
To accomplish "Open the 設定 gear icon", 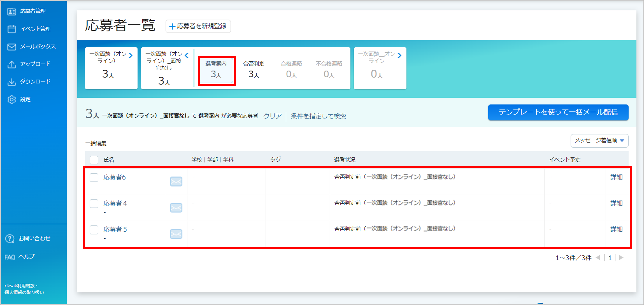I will pos(12,99).
